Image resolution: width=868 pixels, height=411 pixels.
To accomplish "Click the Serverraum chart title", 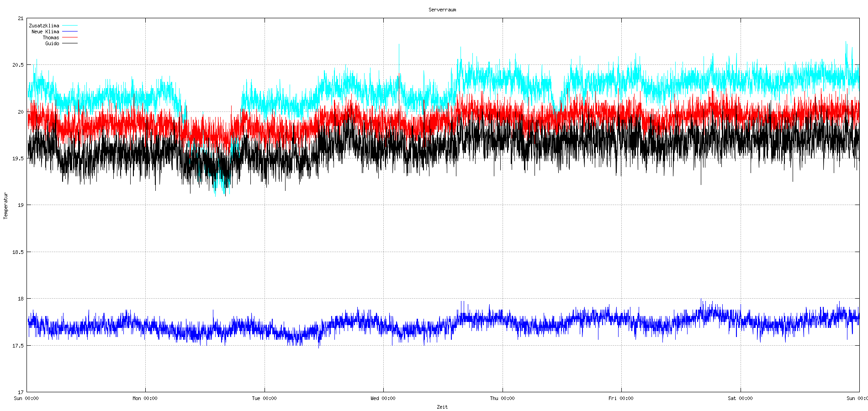I will click(442, 10).
